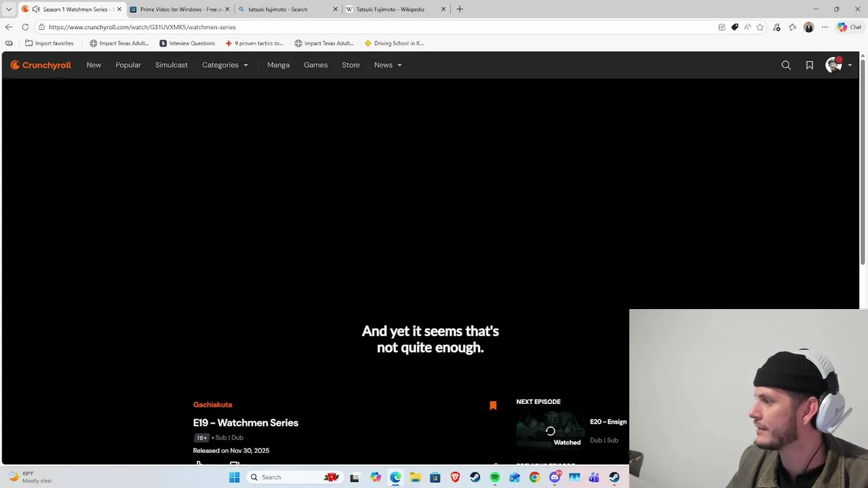Open Copilot from taskbar

coord(376,477)
